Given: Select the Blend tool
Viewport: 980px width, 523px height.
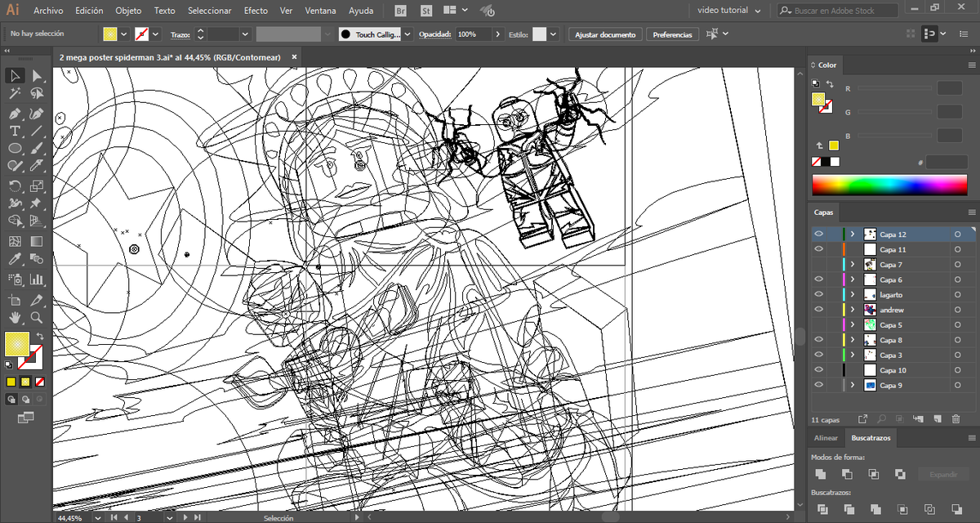Looking at the screenshot, I should point(37,260).
